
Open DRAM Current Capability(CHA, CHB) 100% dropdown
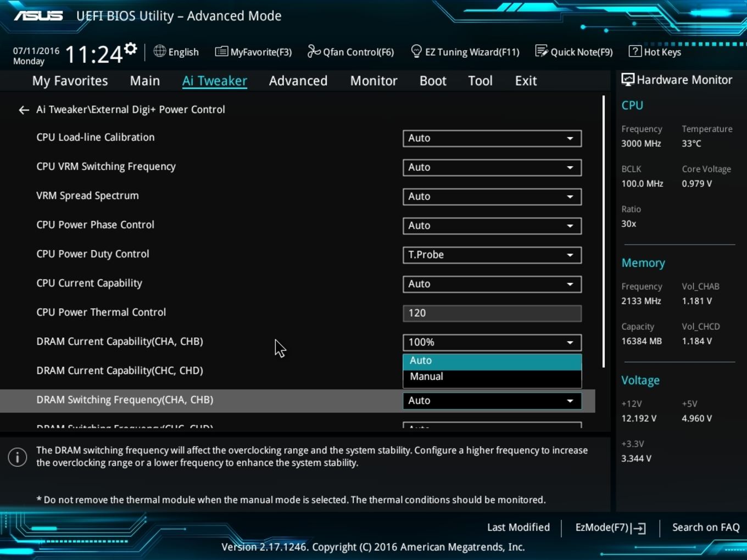pos(492,342)
